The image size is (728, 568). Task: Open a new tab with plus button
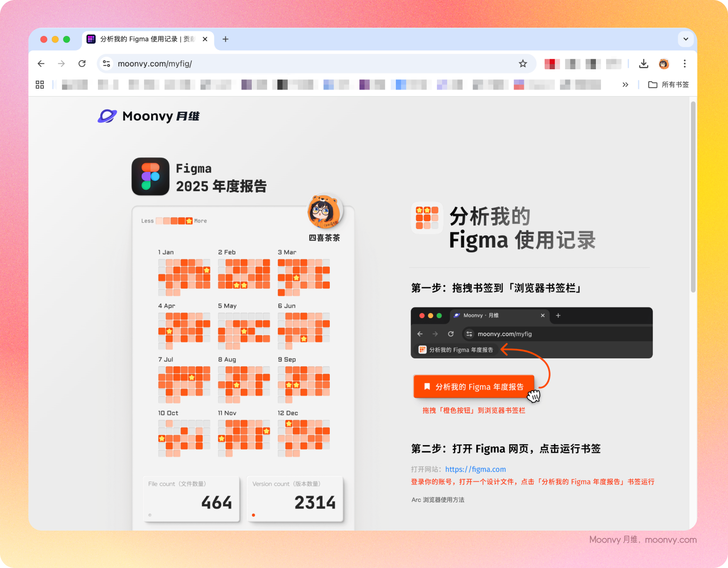tap(225, 39)
